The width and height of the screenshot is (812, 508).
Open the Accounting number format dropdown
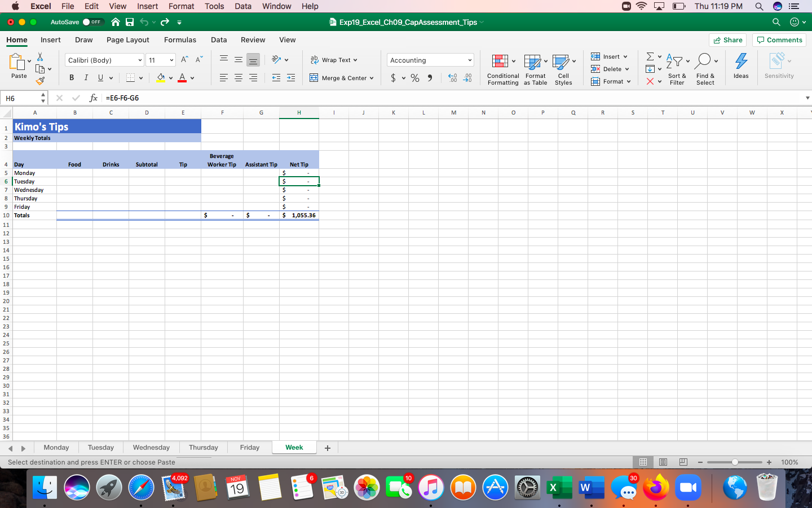(469, 60)
